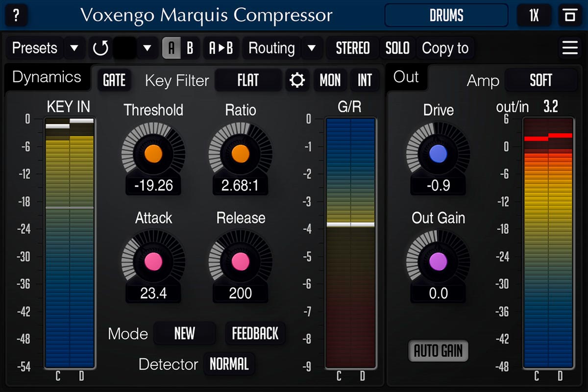Click the Out Gain value 0.0
The width and height of the screenshot is (588, 392).
[438, 293]
